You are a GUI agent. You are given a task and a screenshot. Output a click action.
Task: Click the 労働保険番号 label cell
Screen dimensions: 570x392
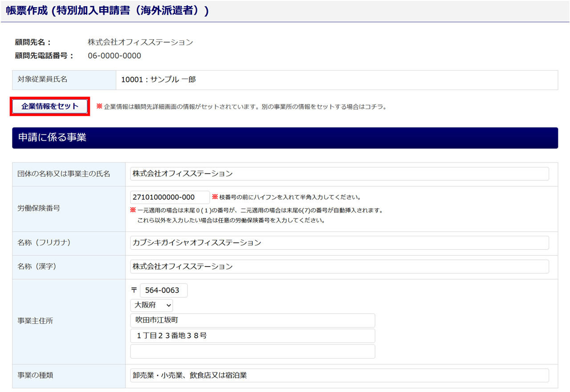39,208
